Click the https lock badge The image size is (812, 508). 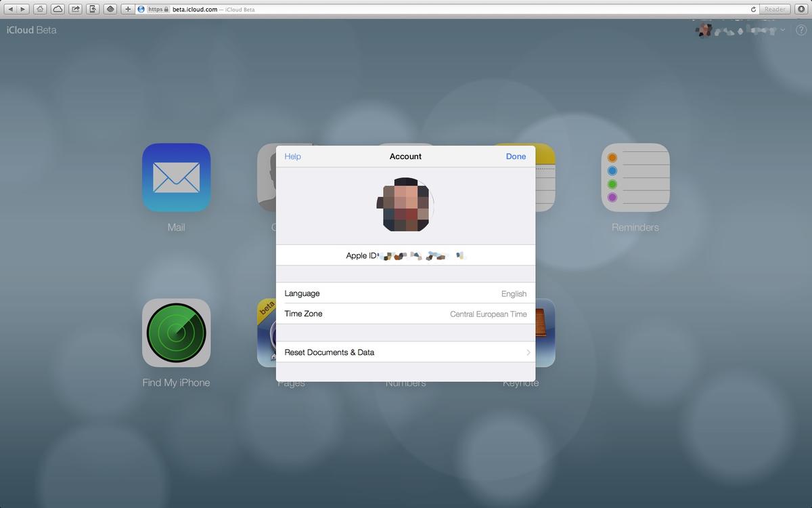pyautogui.click(x=158, y=9)
